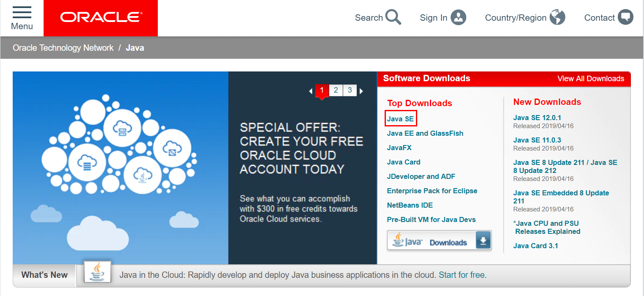Click the cloud illustration banner image
Image resolution: width=644 pixels, height=296 pixels.
click(121, 168)
